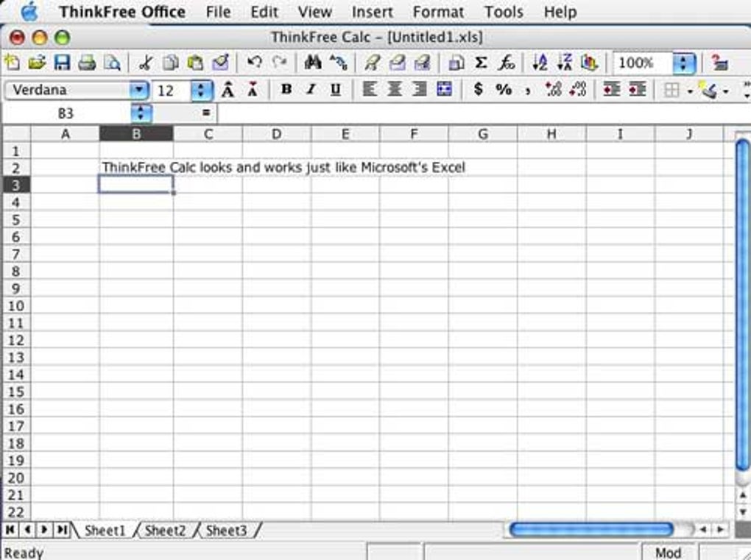
Task: Click the vertical scrollbar thumb
Action: click(x=743, y=305)
